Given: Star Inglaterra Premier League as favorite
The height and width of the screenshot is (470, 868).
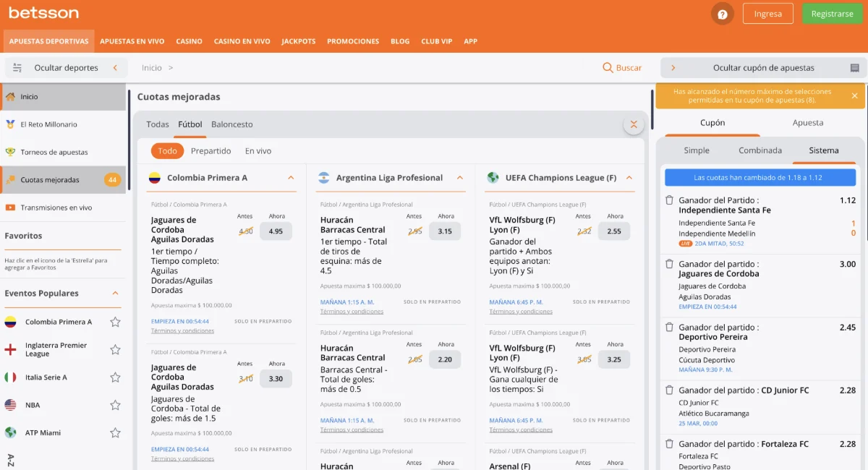Looking at the screenshot, I should click(x=115, y=349).
